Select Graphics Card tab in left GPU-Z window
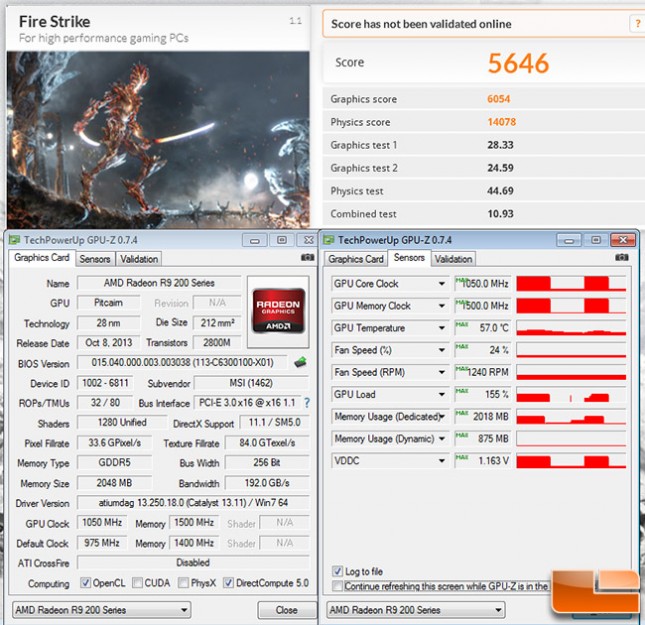Screen dimensions: 645x625 click(x=42, y=258)
